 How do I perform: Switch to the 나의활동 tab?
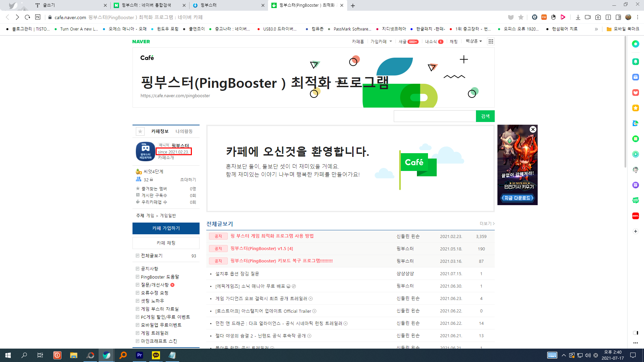click(x=184, y=131)
